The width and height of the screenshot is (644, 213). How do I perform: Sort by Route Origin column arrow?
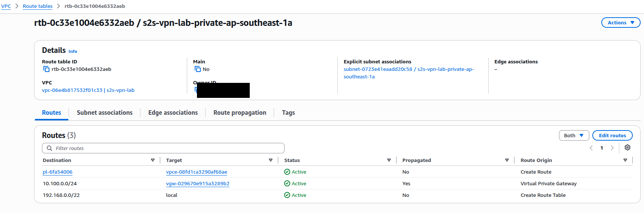click(x=625, y=160)
